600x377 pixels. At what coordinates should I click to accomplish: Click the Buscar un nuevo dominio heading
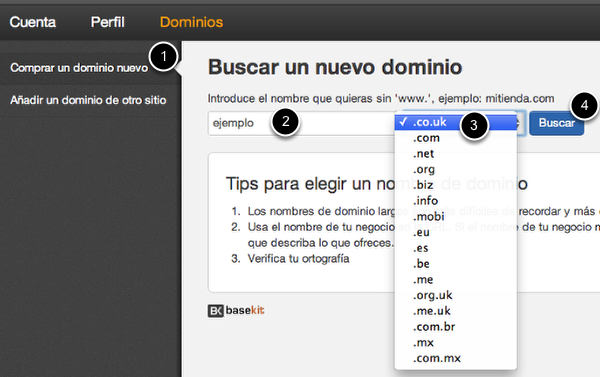(x=335, y=67)
